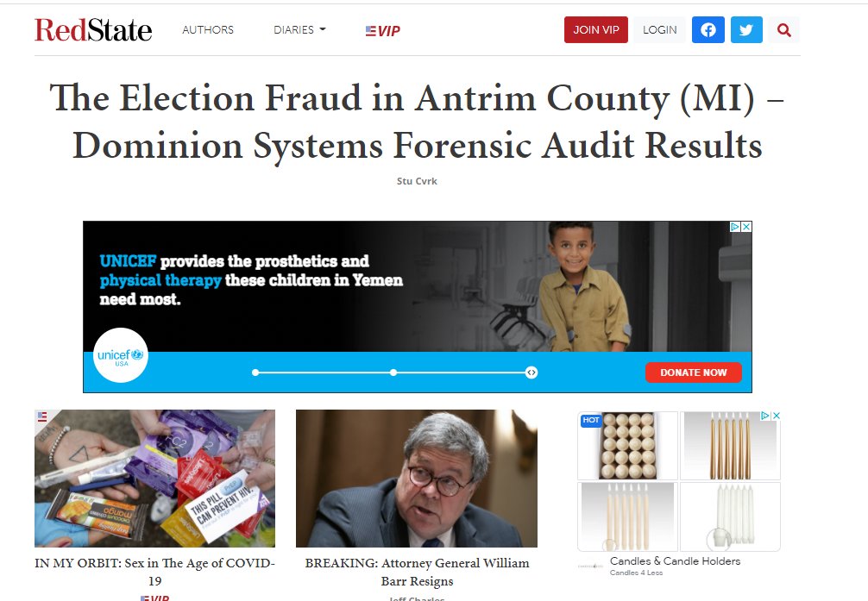Close the candles ad with X icon

point(776,416)
